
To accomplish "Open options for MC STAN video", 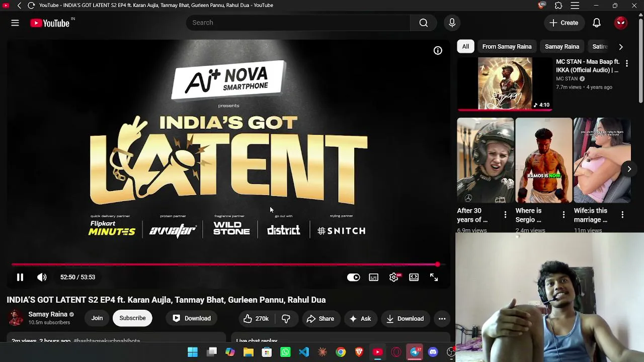I will [626, 63].
